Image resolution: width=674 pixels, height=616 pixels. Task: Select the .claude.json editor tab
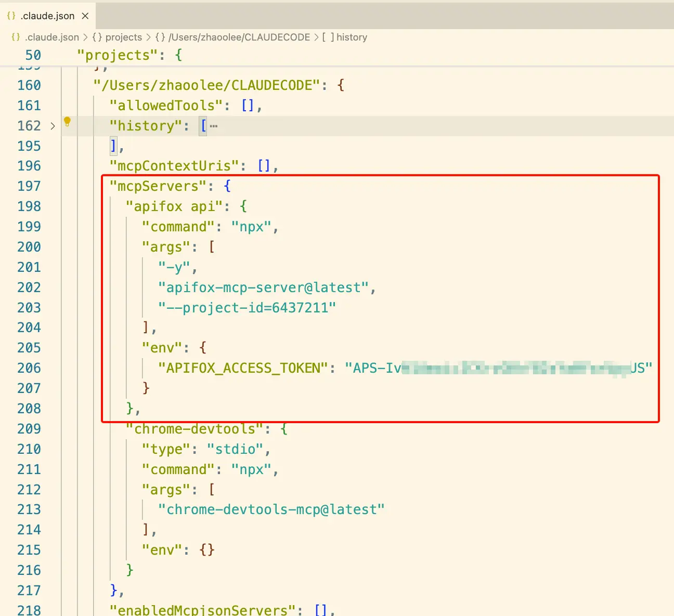tap(47, 16)
